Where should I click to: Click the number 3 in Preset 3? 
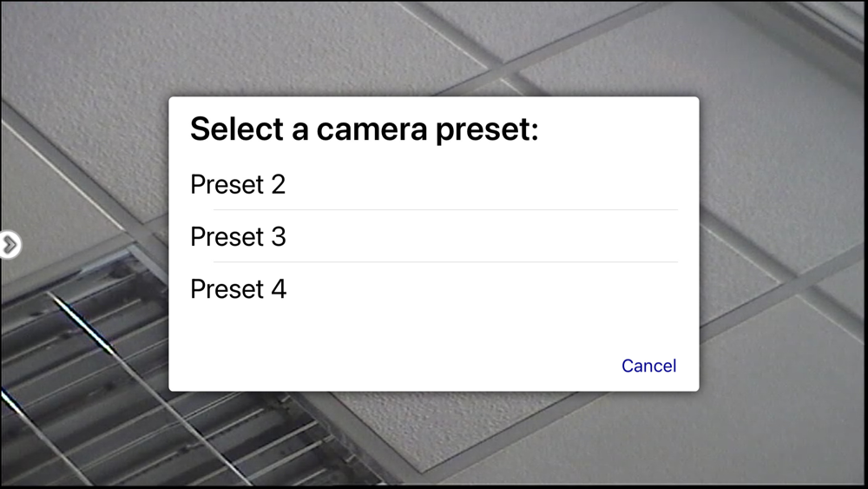coord(278,236)
